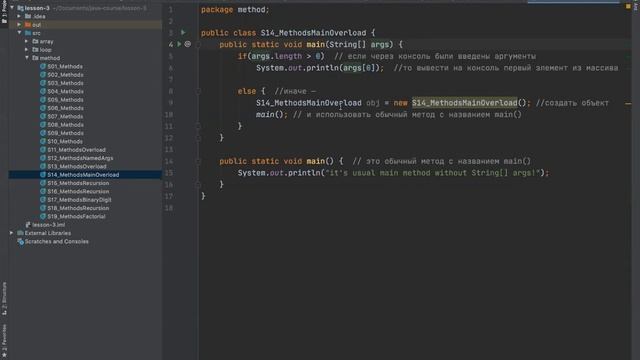
Task: Expand the External Libraries node
Action: [11, 233]
